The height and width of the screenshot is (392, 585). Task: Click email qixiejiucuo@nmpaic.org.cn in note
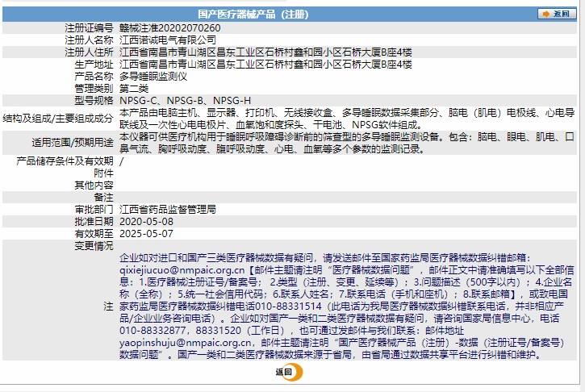click(x=182, y=269)
